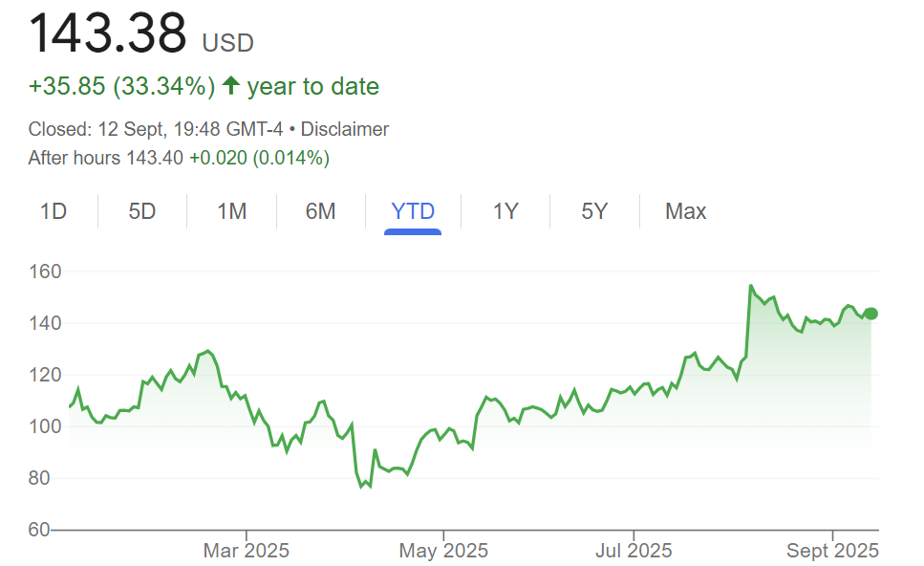Screen dimensions: 924x566
Task: Click the After hours 143.40 quote
Action: click(x=106, y=158)
